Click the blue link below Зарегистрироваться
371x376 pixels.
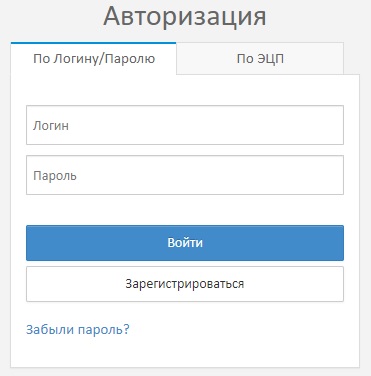point(78,329)
